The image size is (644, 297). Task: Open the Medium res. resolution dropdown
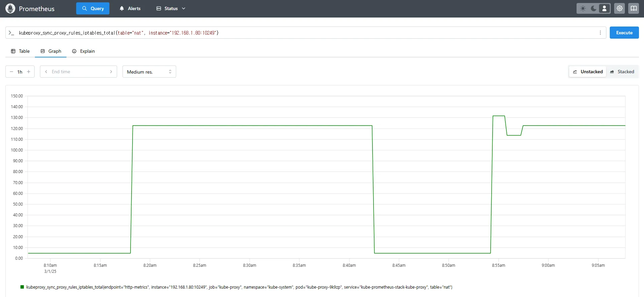(x=149, y=72)
